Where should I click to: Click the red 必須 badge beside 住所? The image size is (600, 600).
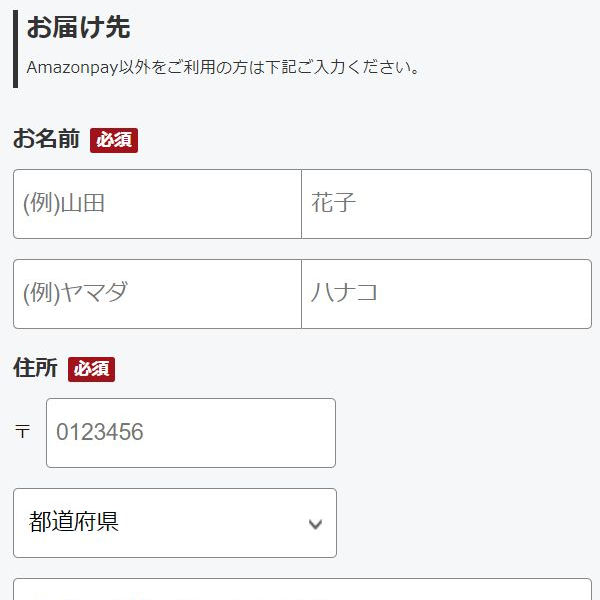click(x=91, y=369)
